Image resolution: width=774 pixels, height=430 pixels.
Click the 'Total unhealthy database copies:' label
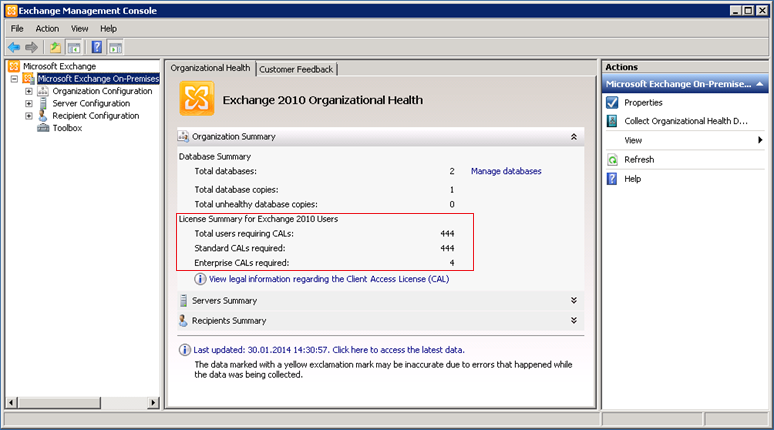[256, 204]
